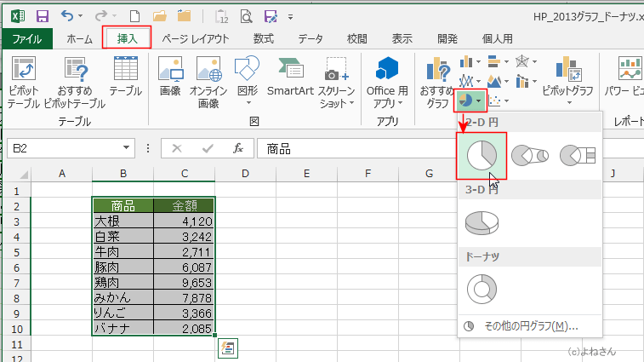Insert an online picture (オンライン画像)
Screen dimensions: 644x362
click(x=208, y=83)
